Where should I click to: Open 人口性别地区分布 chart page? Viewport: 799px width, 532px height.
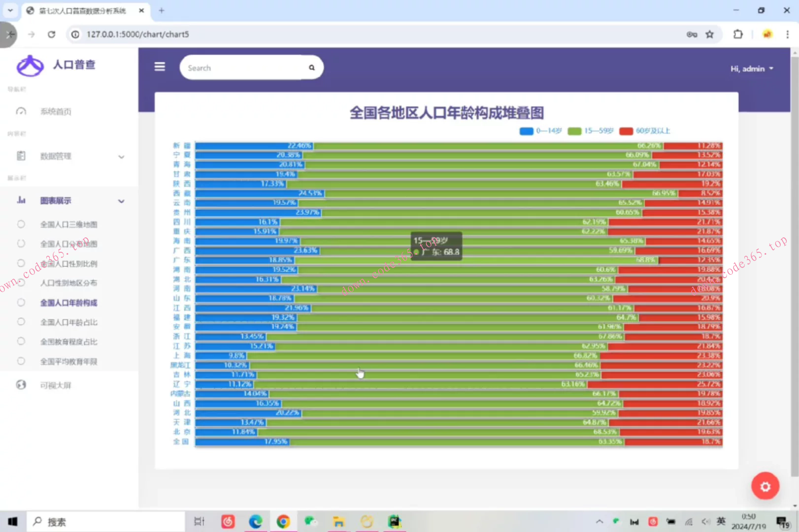point(68,283)
